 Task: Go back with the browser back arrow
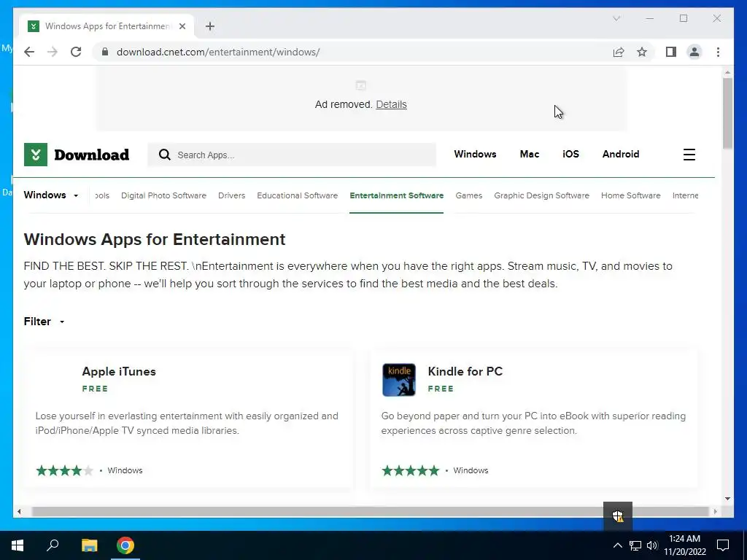coord(29,52)
